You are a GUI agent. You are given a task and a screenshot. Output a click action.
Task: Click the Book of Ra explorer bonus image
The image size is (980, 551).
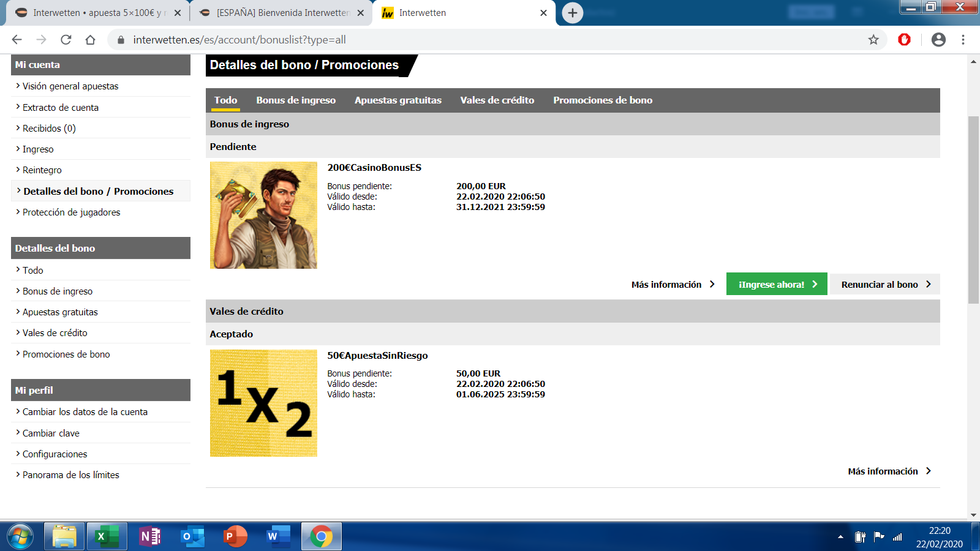coord(263,216)
